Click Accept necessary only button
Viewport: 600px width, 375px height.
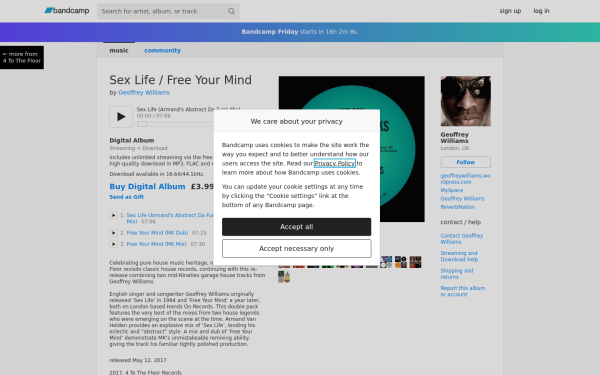(297, 249)
